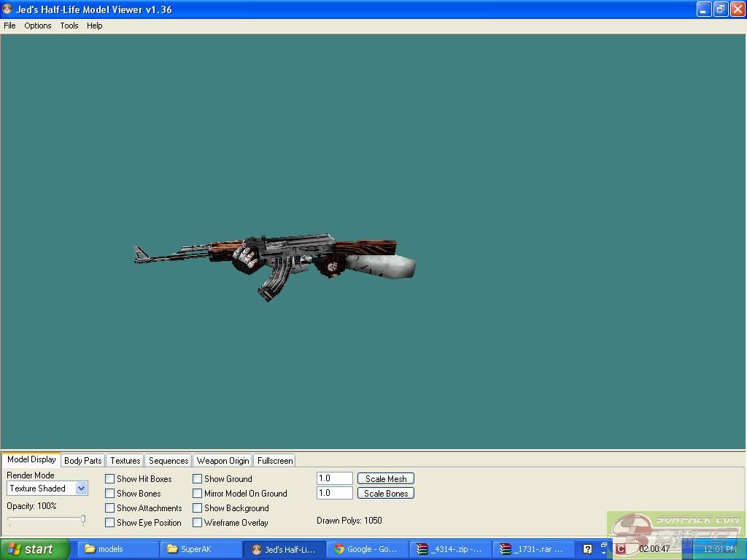Open the File menu
747x560 pixels.
pos(9,26)
